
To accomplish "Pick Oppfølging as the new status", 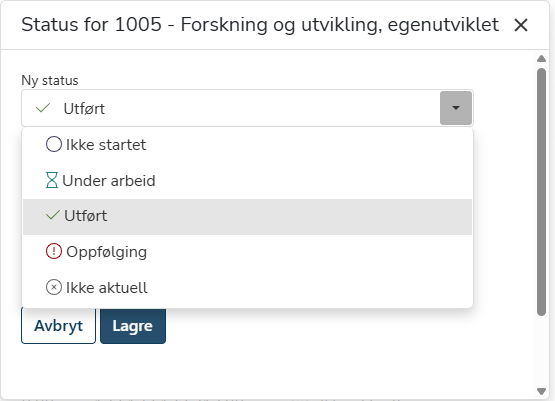I will coord(247,252).
